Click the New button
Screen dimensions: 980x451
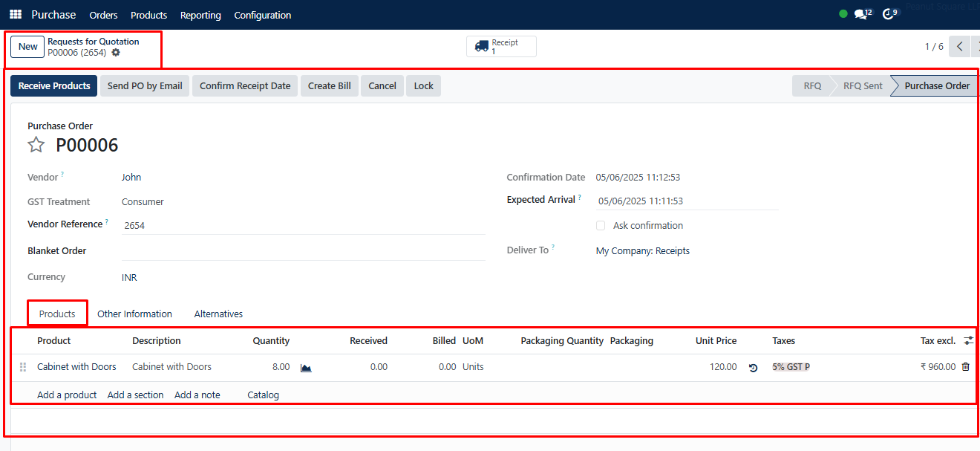click(x=28, y=47)
